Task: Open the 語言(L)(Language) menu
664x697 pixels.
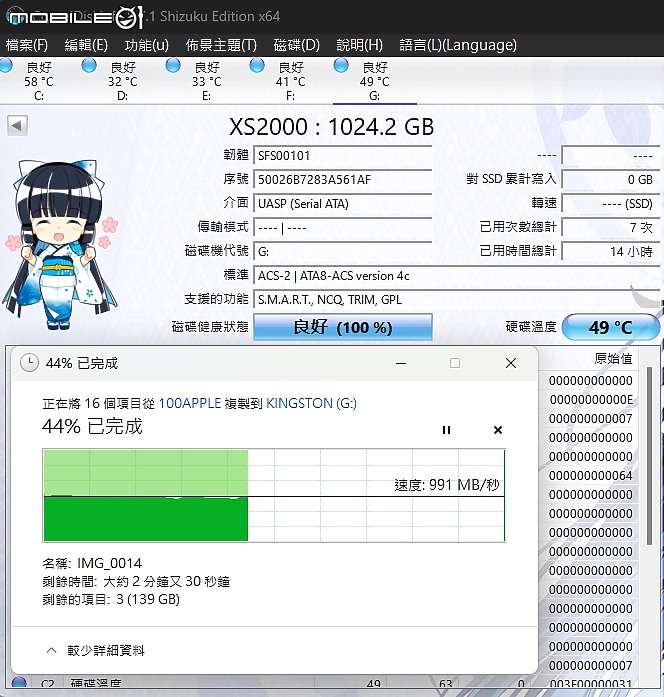Action: tap(458, 45)
